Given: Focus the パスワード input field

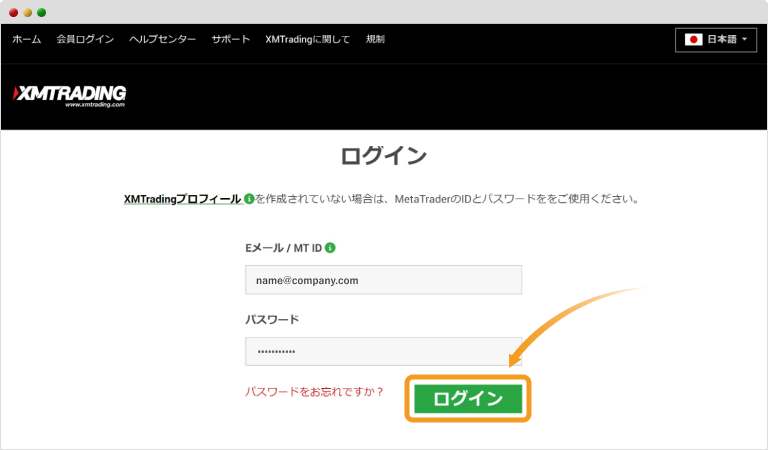Looking at the screenshot, I should (384, 351).
